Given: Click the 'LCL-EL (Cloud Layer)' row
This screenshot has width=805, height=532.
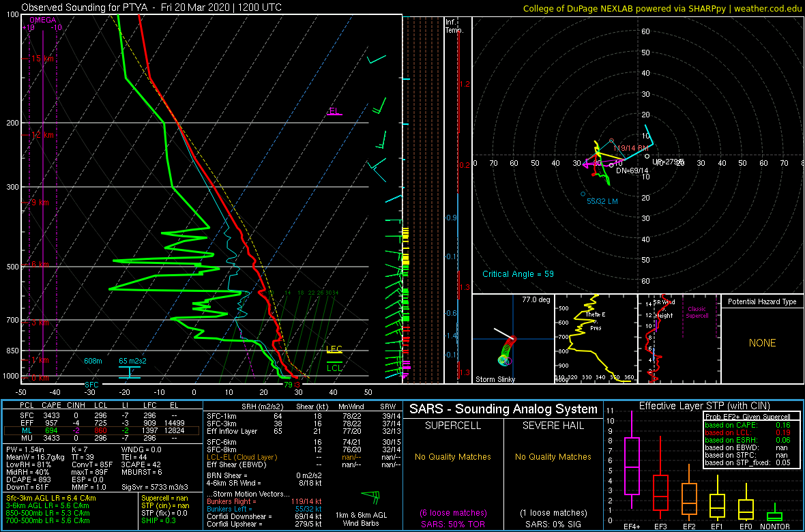Looking at the screenshot, I should (303, 457).
